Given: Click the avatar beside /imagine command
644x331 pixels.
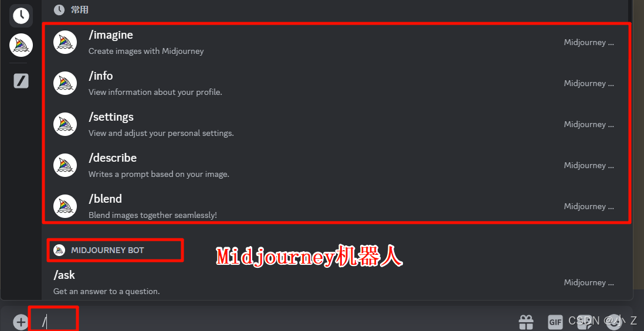Looking at the screenshot, I should point(65,42).
